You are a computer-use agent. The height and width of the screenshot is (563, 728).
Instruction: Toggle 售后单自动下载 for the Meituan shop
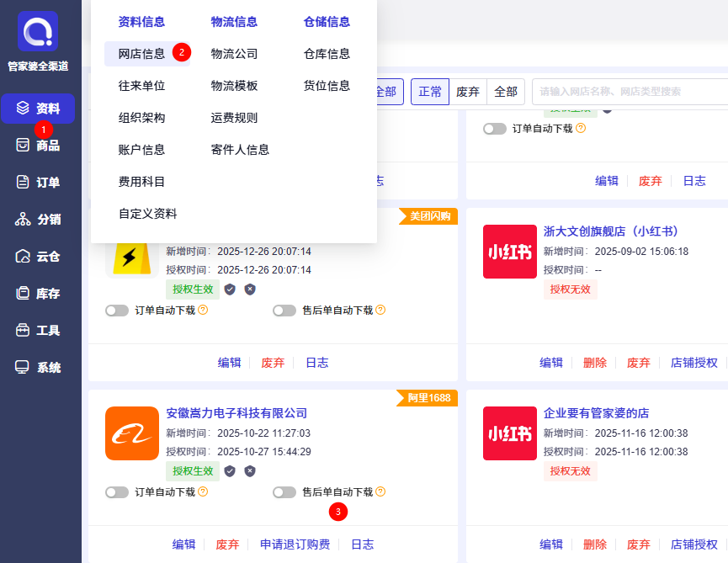click(x=284, y=311)
